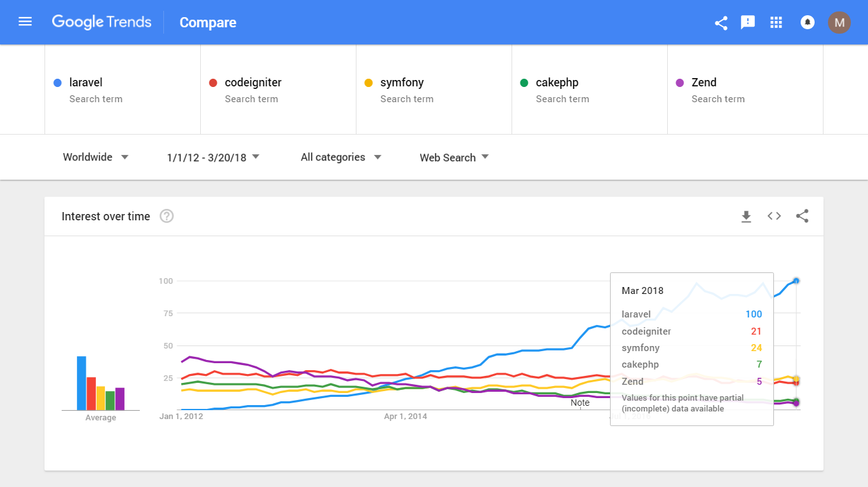Open the 1/1/12 - 3/20/18 date range dropdown
Screen dimensions: 868x487
click(x=214, y=157)
